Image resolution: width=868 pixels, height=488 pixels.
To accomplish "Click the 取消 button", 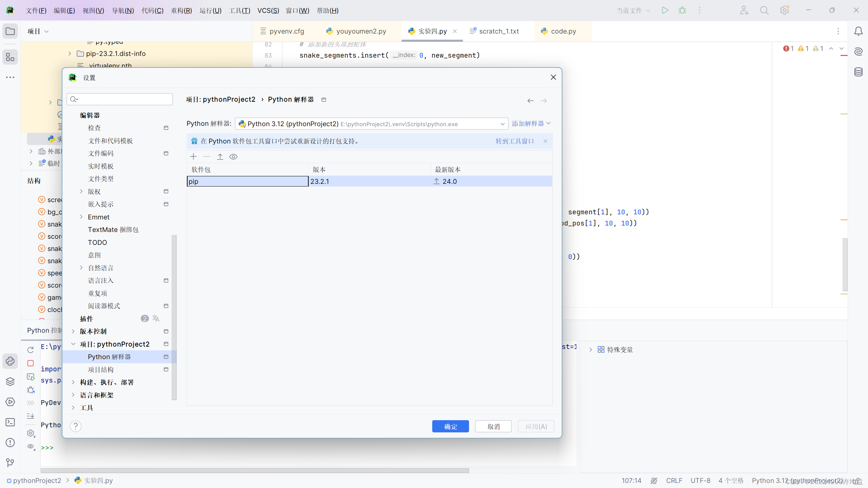I will [x=493, y=426].
